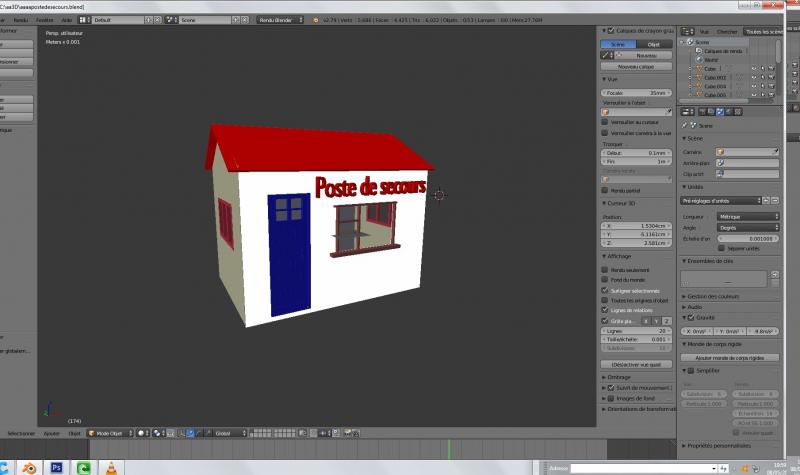Click the Focale 35mm field
This screenshot has width=800, height=475.
[636, 92]
